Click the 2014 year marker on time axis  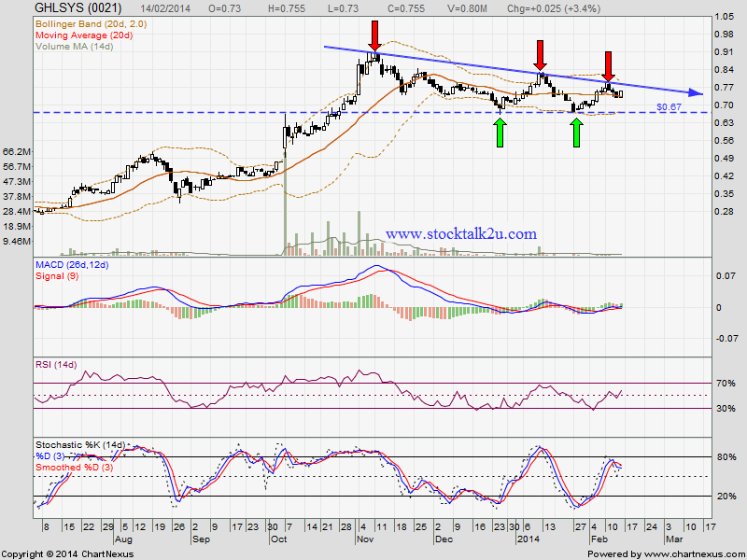coord(529,539)
